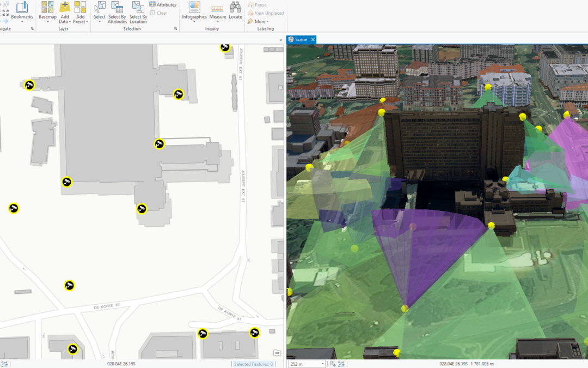
Task: Click the Add Data icon
Action: [x=64, y=8]
